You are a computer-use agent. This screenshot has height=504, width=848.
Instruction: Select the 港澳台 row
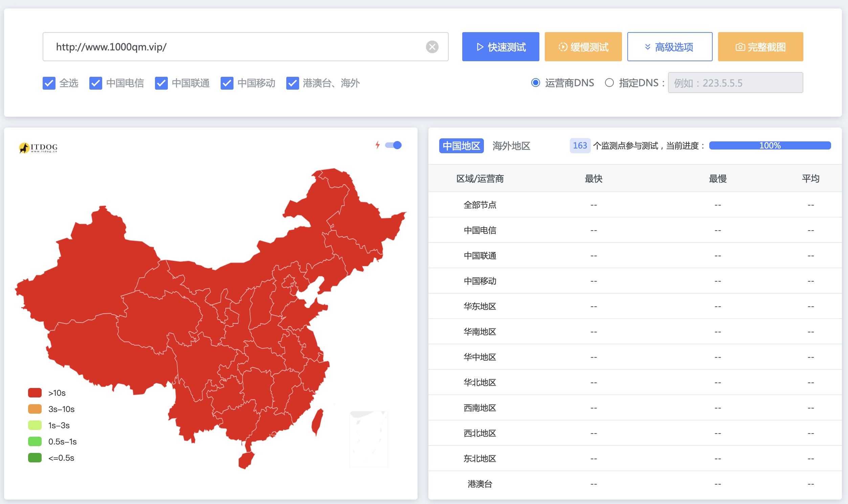click(635, 484)
